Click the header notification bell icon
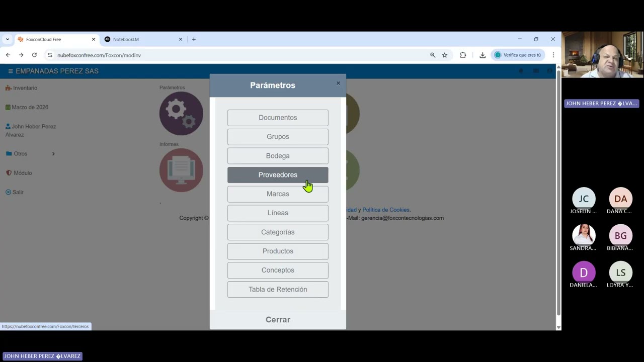 pos(521,71)
